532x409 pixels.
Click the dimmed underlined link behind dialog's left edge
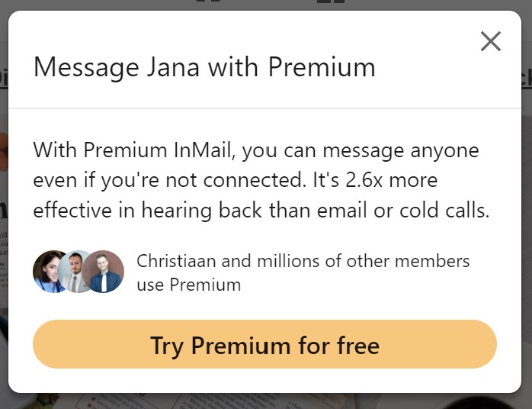[4, 79]
